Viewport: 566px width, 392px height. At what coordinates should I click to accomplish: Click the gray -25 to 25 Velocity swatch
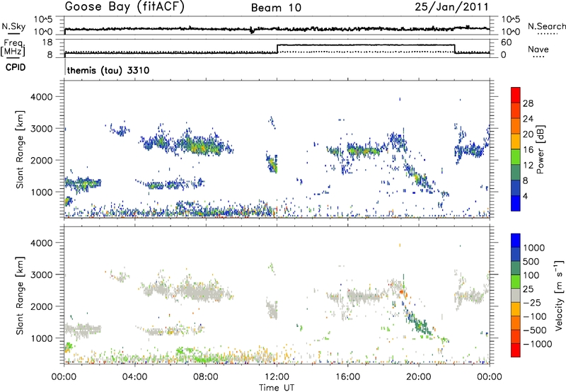click(516, 295)
